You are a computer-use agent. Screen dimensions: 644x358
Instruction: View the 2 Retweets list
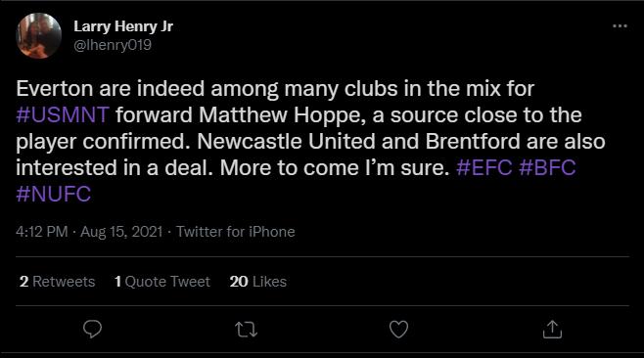(x=57, y=282)
